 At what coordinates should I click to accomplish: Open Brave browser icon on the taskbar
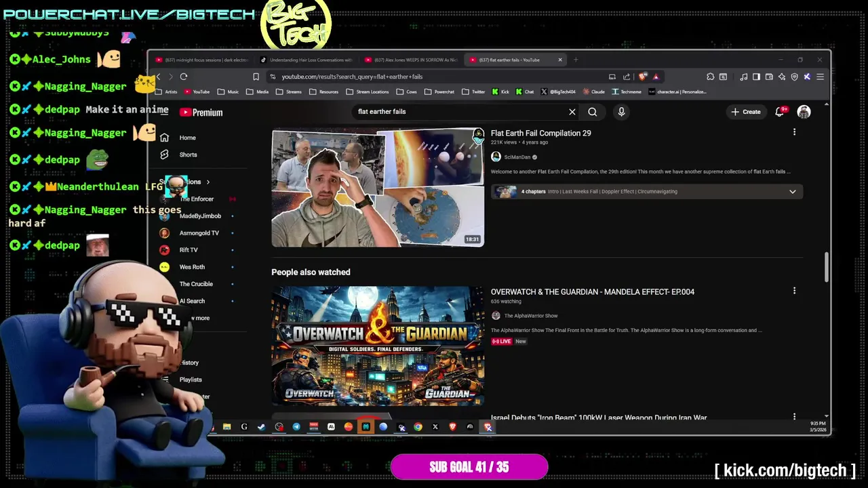pos(453,427)
